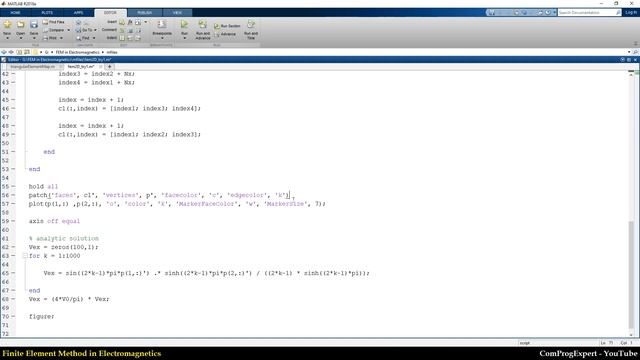Viewport: 640px width, 360px height.
Task: Click the Run and Advance icon
Action: (202, 24)
